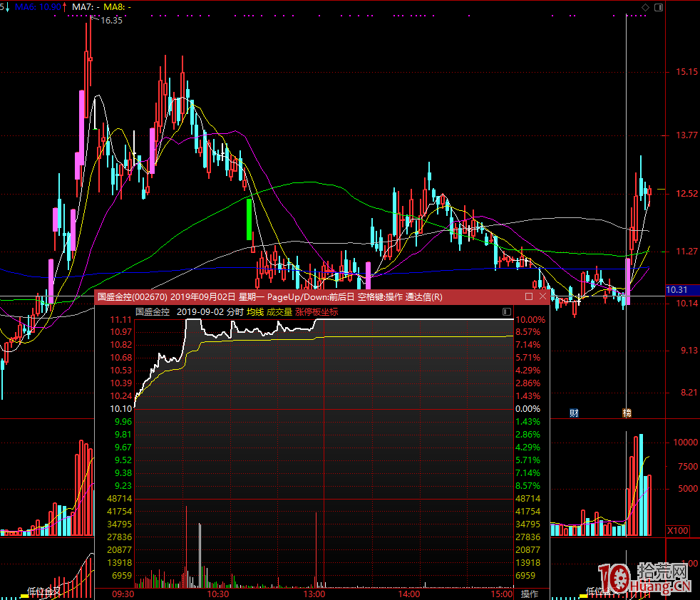700x600 pixels.
Task: Click the 7500 volume axis label
Action: [x=687, y=466]
